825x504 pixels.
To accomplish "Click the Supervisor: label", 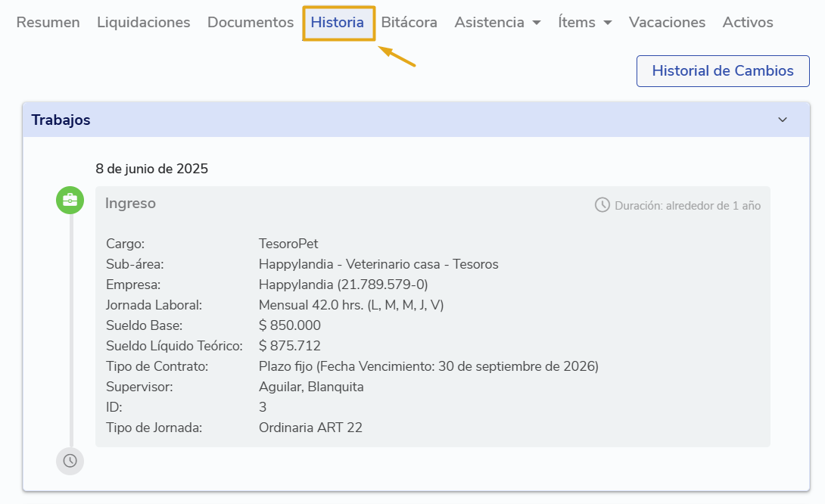I will (139, 387).
